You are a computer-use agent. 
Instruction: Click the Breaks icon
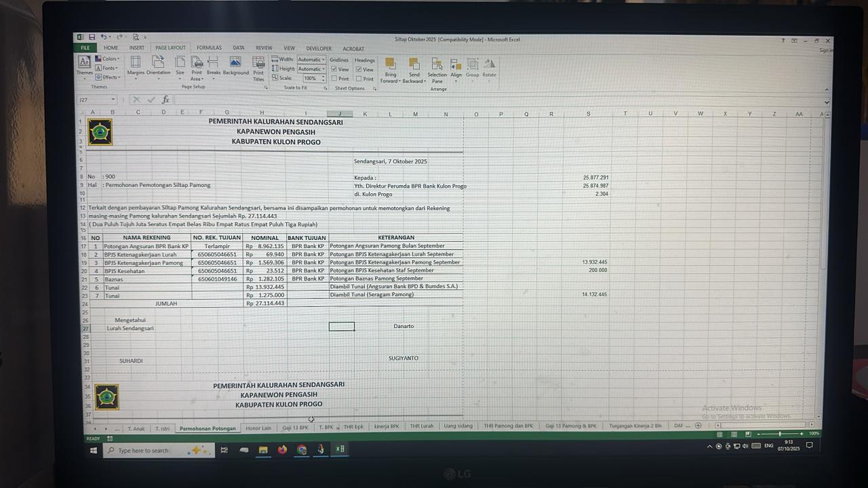[214, 66]
